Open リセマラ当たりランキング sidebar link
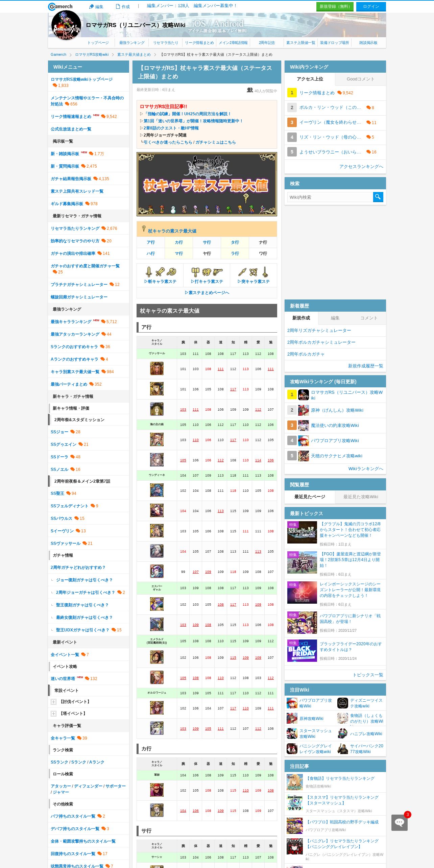Image resolution: width=434 pixels, height=868 pixels. coord(75,228)
